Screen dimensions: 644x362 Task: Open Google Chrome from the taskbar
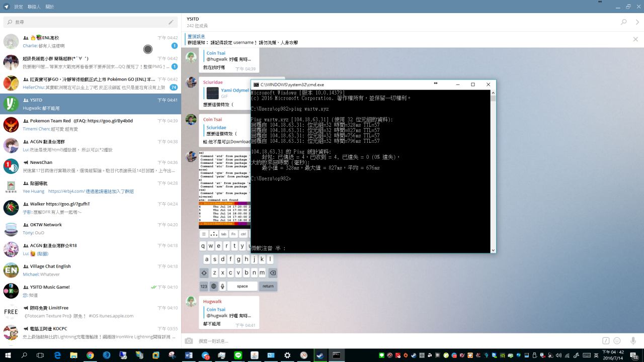coord(90,355)
